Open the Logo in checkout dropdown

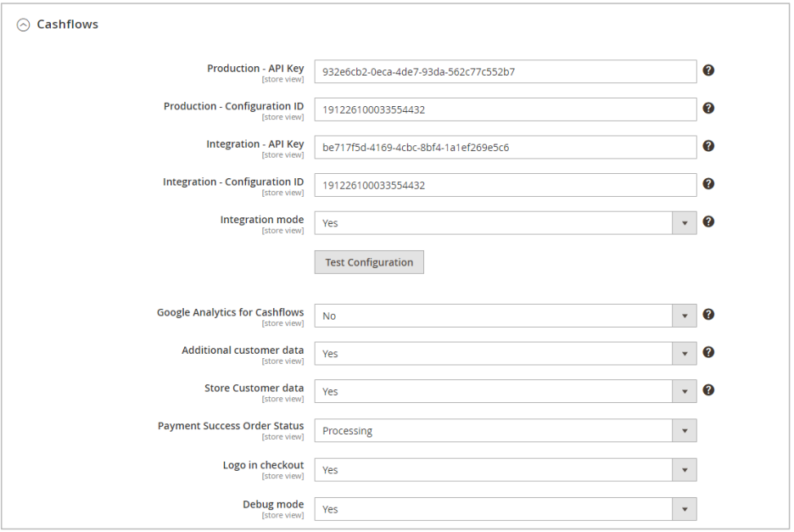point(684,469)
